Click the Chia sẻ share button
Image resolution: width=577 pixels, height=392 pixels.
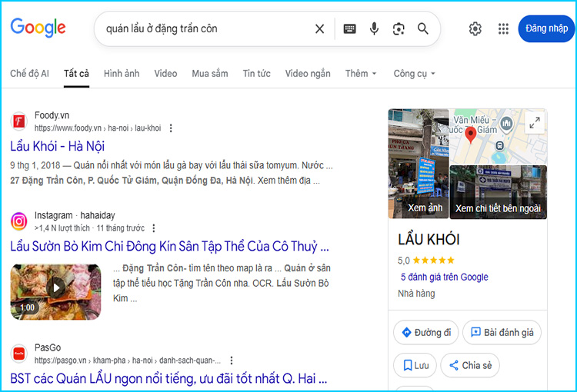tap(470, 365)
